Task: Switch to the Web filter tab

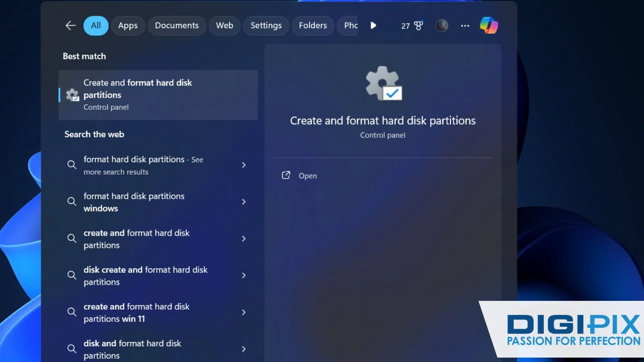Action: click(x=224, y=26)
